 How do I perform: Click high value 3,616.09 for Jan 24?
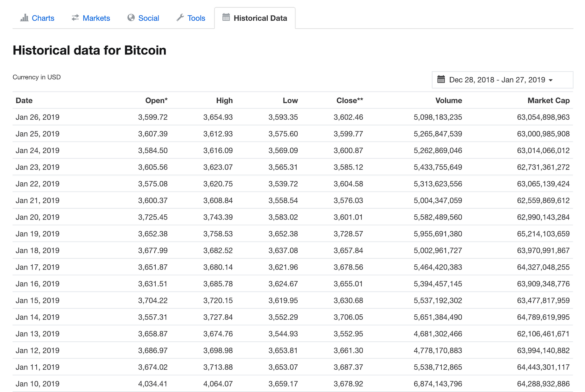[x=218, y=150]
